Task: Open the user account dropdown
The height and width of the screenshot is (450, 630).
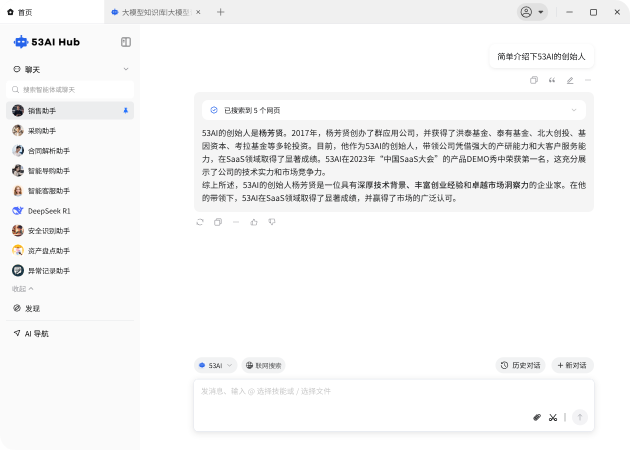Action: pyautogui.click(x=532, y=12)
